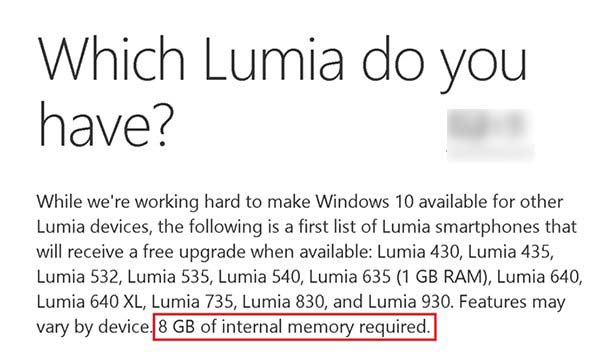
Task: Click the "Lumia 830" model name
Action: click(284, 302)
